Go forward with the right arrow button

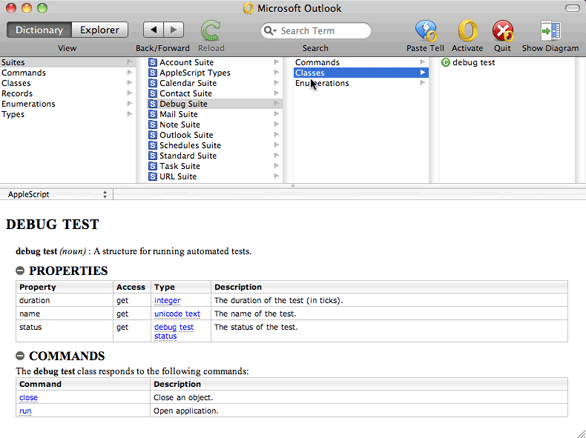pos(173,30)
